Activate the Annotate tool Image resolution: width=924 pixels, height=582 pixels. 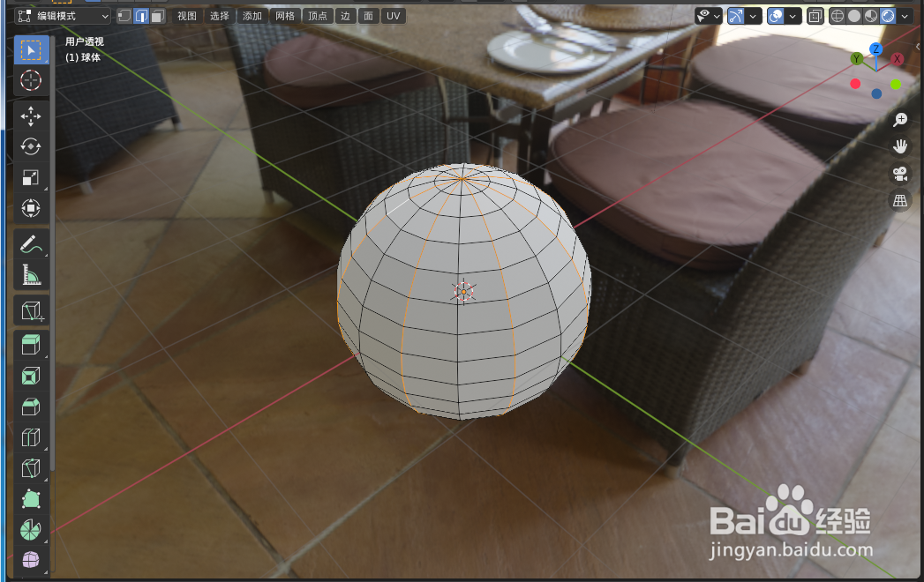click(31, 244)
